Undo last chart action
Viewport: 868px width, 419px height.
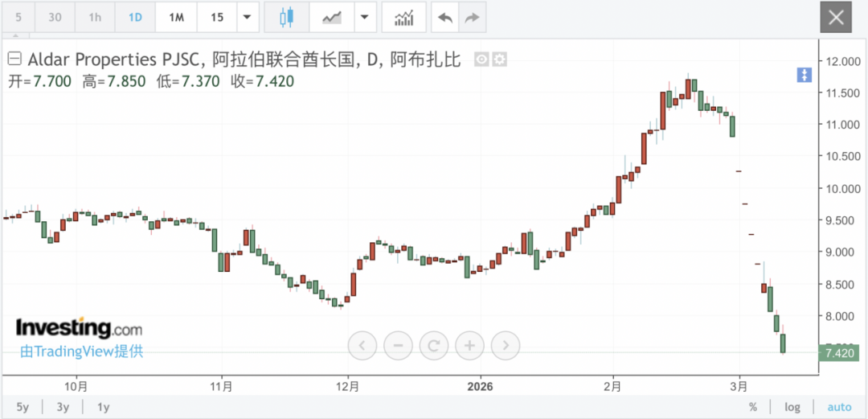coord(444,17)
